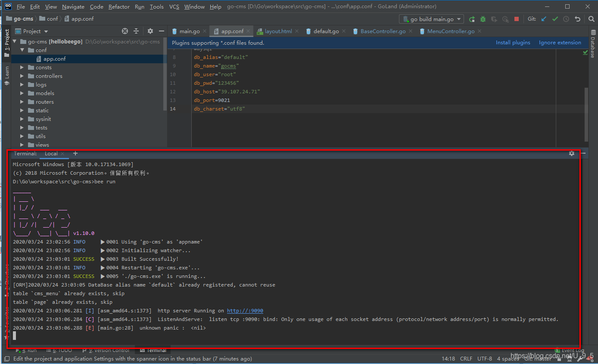Close the Local terminal tab
Viewport: 598px width, 364px height.
click(x=62, y=154)
